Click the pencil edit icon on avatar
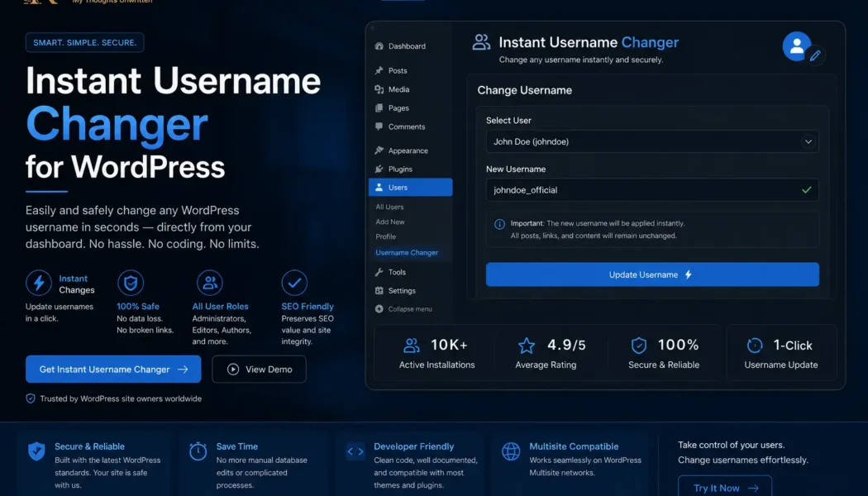Screen dimensions: 868x496 click(x=815, y=55)
